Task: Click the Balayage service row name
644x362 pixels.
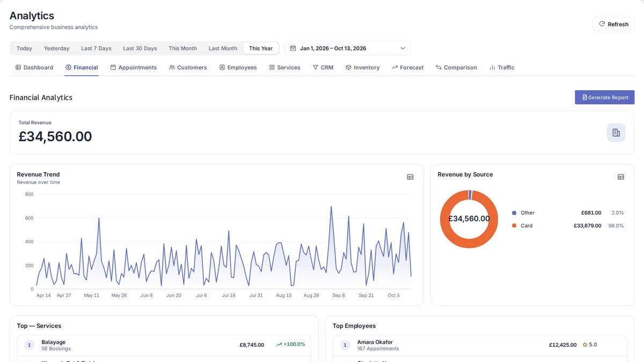Action: tap(53, 342)
